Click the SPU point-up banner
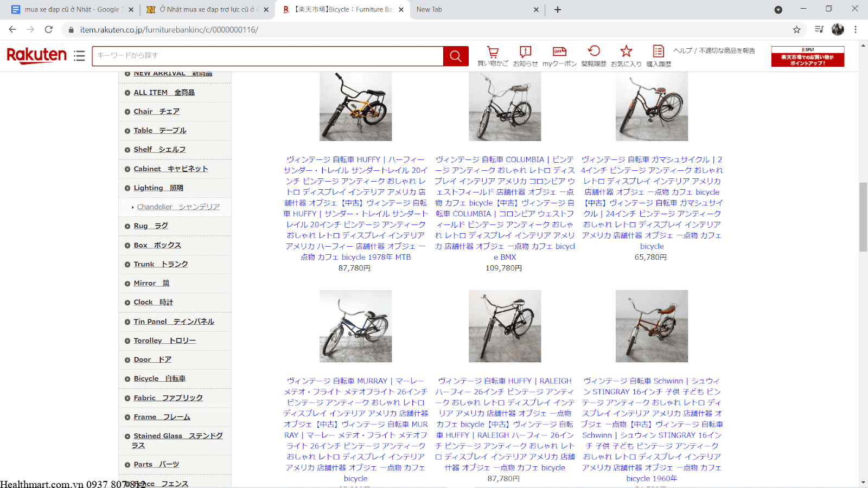Screen dimensions: 868x488 pyautogui.click(x=808, y=56)
